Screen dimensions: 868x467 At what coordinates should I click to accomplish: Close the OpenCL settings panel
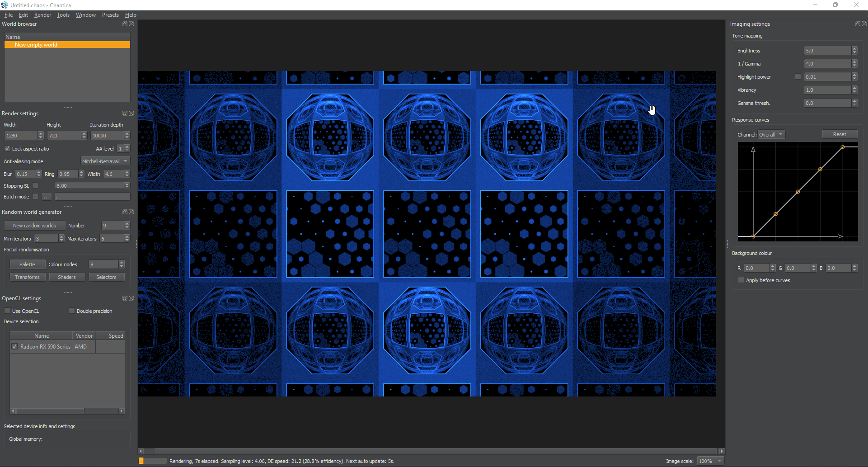click(x=131, y=298)
